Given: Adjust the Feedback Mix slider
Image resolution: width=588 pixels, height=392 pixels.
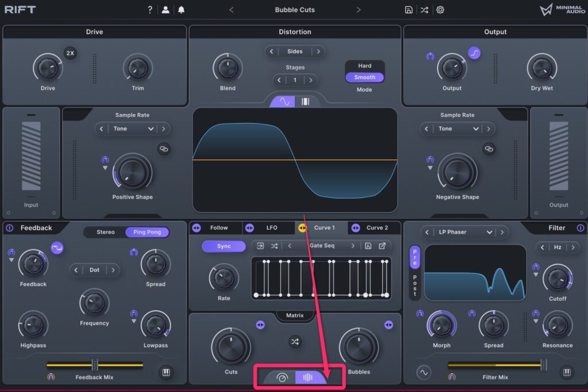Looking at the screenshot, I should (95, 364).
